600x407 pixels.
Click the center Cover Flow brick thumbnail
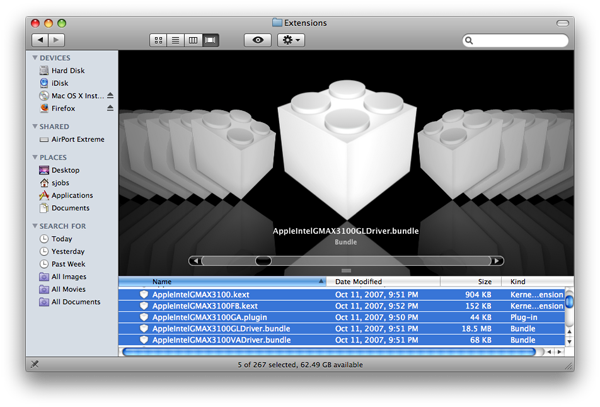click(347, 150)
